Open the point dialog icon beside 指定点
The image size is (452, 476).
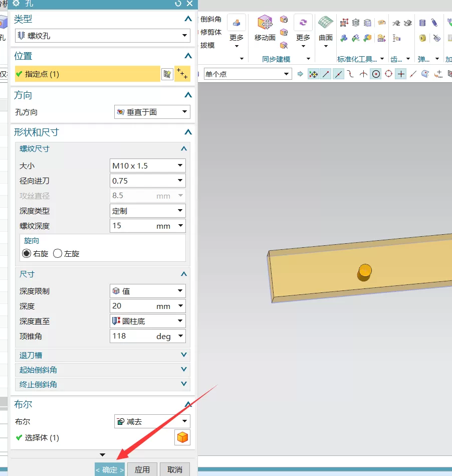182,74
